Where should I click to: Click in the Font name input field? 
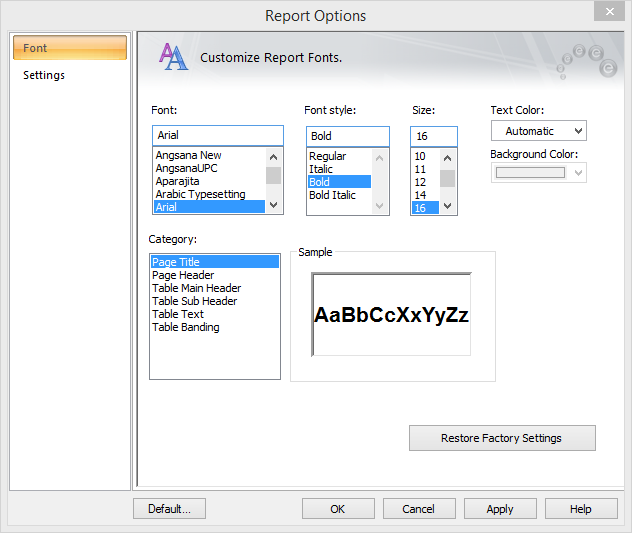[217, 135]
